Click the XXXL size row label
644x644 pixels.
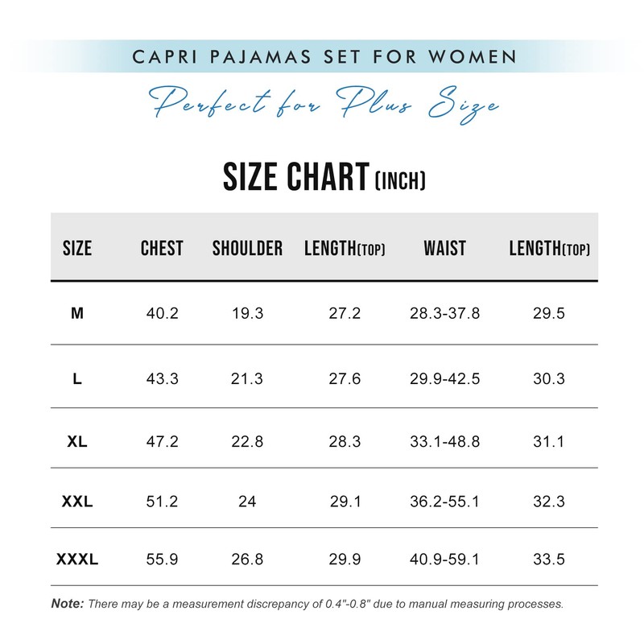77,559
